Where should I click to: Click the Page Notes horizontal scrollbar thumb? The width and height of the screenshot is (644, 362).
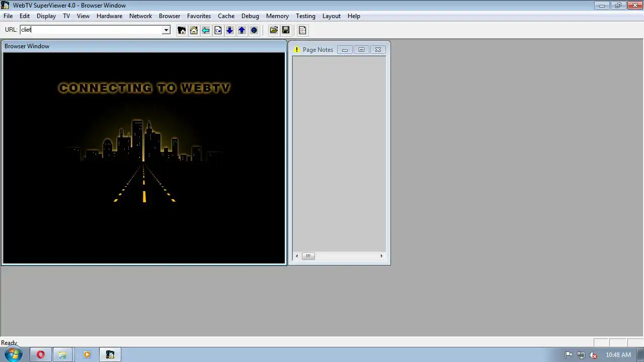(308, 256)
